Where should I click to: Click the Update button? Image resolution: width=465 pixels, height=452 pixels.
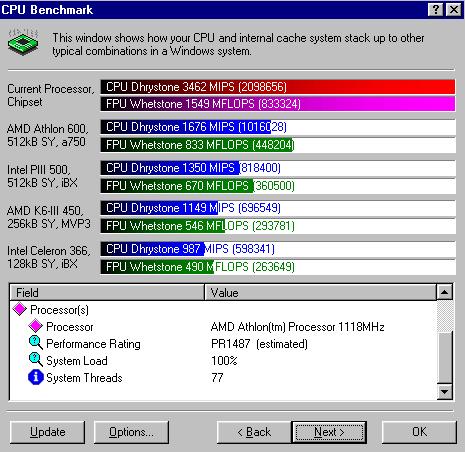[47, 432]
